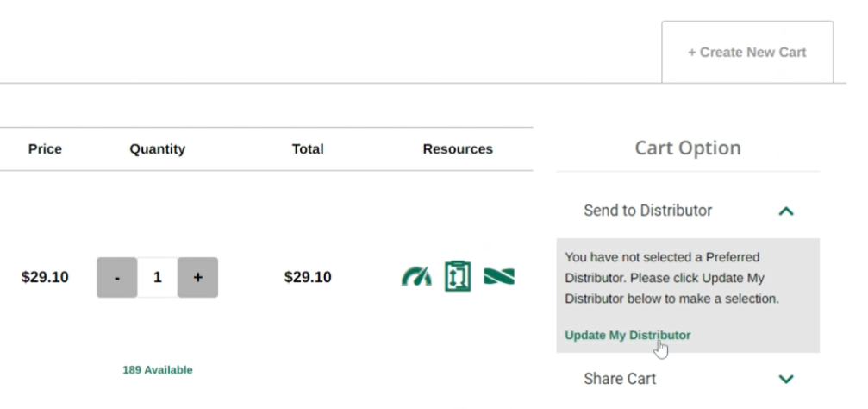The image size is (868, 409).
Task: Click the Cart Option heading
Action: coord(688,148)
